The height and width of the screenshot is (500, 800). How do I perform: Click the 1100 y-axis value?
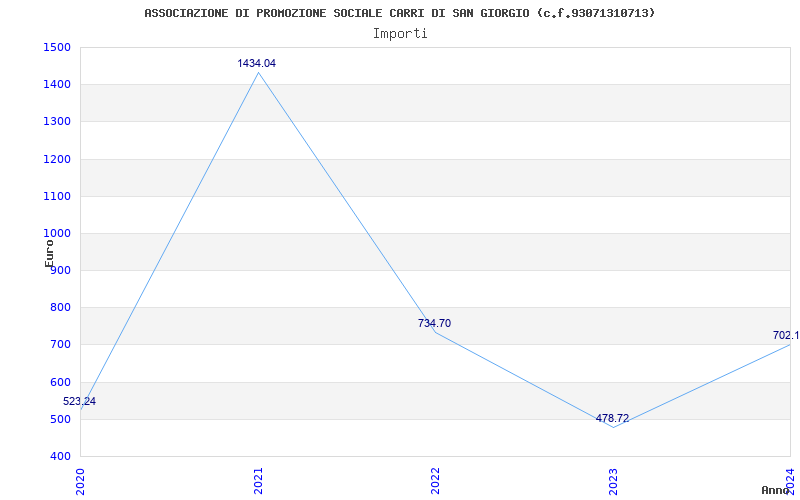[x=57, y=196]
